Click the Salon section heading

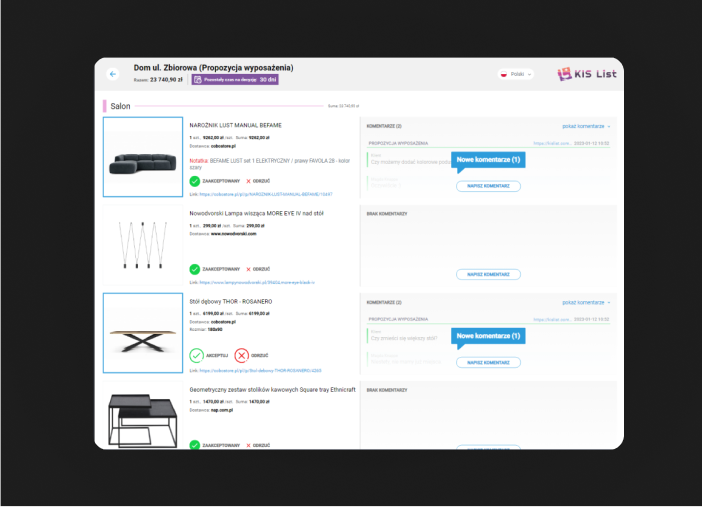pos(120,106)
